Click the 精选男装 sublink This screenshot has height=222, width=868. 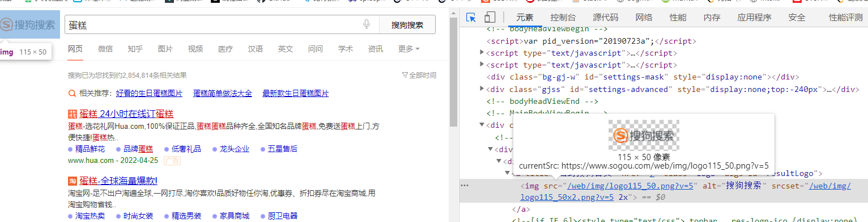click(186, 216)
